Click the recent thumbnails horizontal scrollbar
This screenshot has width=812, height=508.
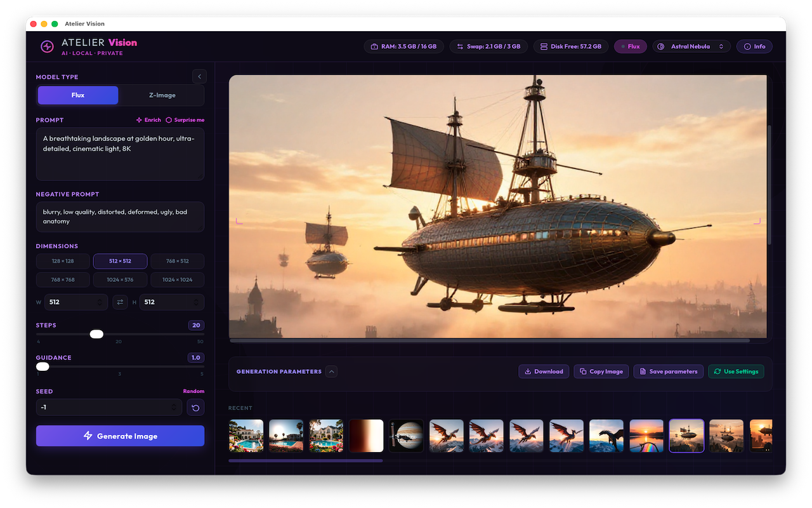pos(305,460)
